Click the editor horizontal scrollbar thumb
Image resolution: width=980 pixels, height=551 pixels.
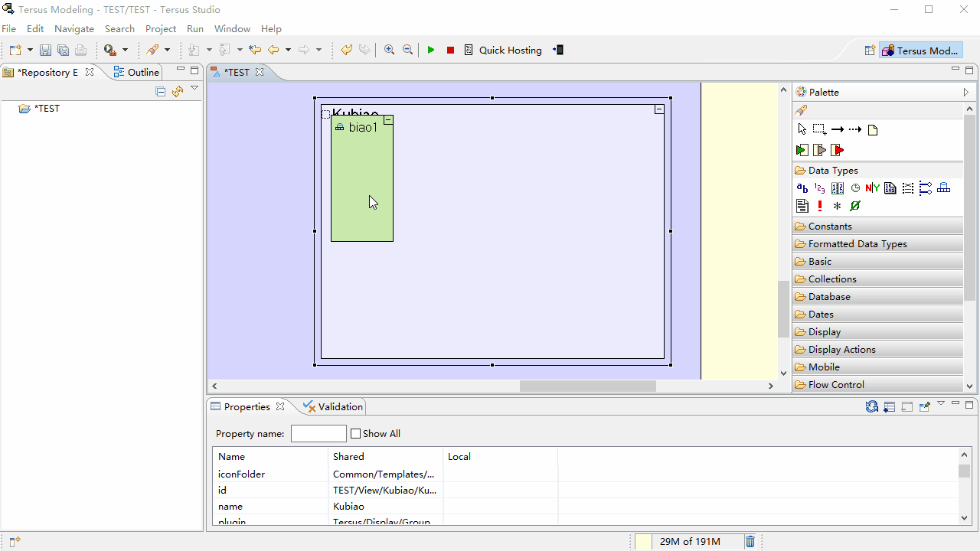coord(588,386)
